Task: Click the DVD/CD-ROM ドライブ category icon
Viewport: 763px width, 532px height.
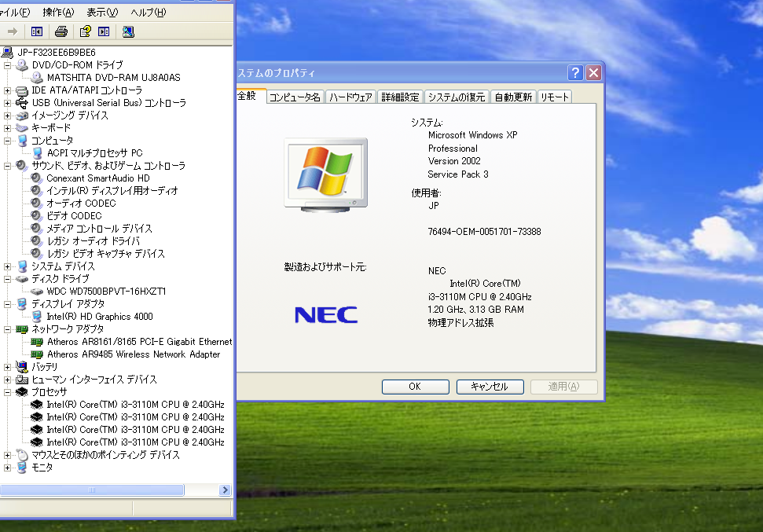Action: click(x=22, y=64)
